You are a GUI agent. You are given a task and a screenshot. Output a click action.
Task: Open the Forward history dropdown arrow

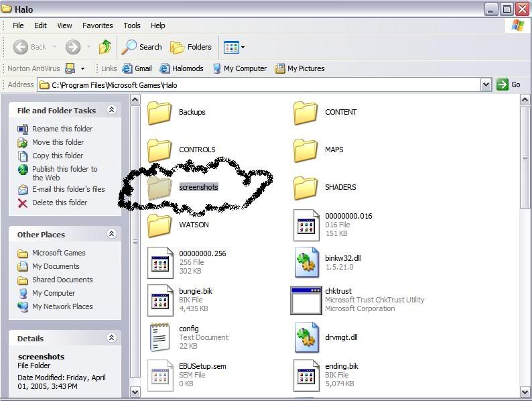[88, 47]
